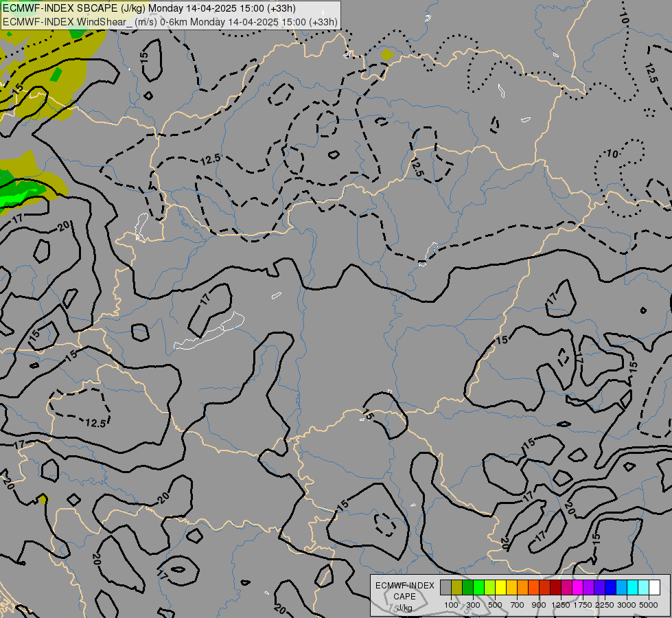Pick the olive swatch at the 100 mark
The width and height of the screenshot is (672, 618).
point(456,588)
